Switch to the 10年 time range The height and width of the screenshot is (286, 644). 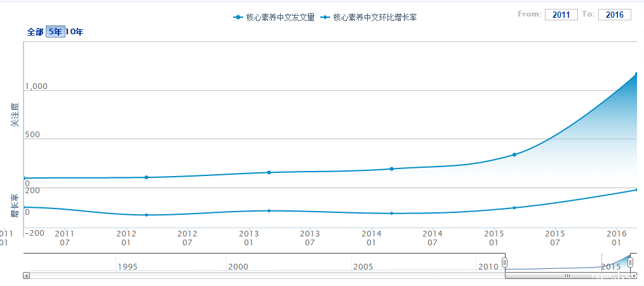[x=74, y=32]
